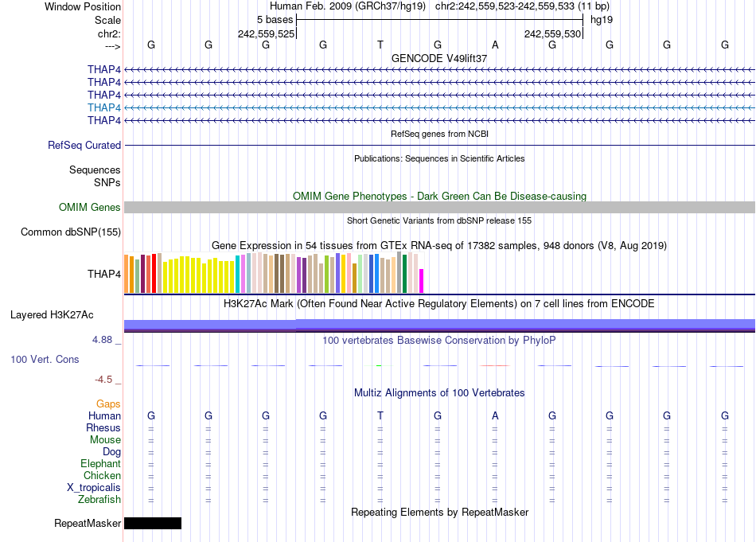This screenshot has height=542, width=756.
Task: Click the 242,559,530 coordinate label
Action: 552,33
